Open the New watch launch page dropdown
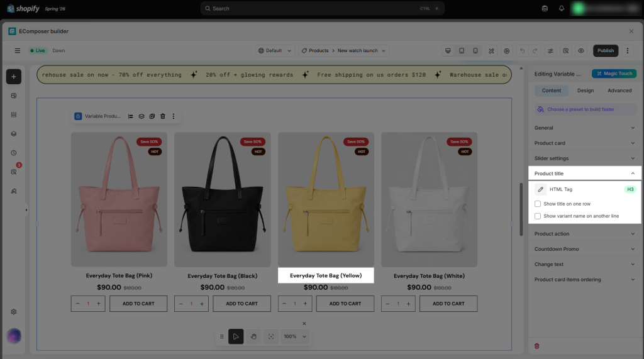 tap(362, 50)
